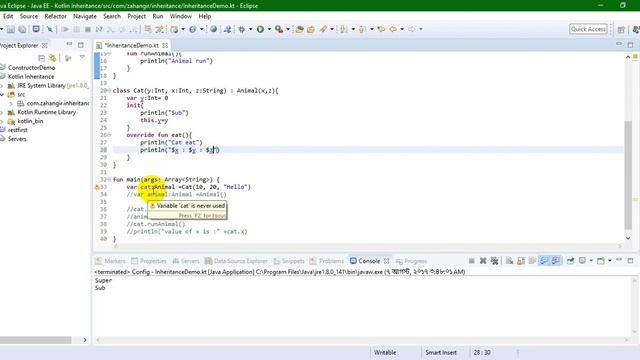The image size is (640, 360).
Task: Toggle Link with Editor in Project Explorer
Action: (x=52, y=58)
